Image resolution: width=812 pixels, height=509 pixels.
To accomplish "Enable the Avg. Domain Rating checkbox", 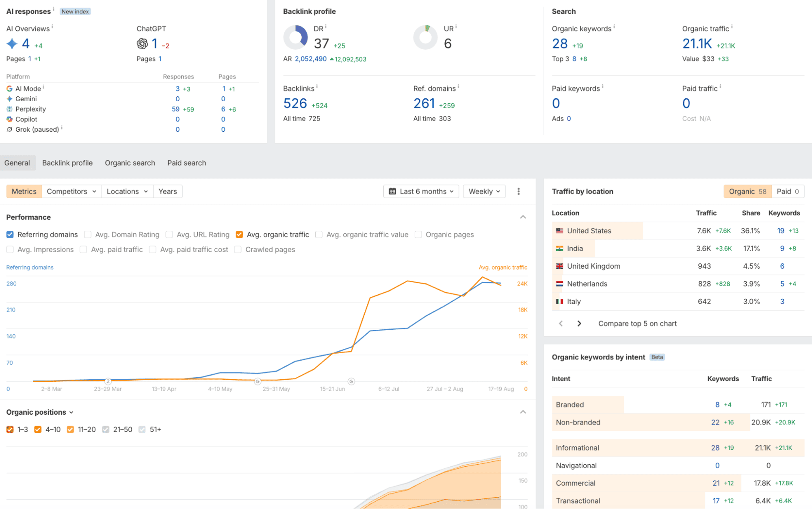I will click(x=88, y=235).
